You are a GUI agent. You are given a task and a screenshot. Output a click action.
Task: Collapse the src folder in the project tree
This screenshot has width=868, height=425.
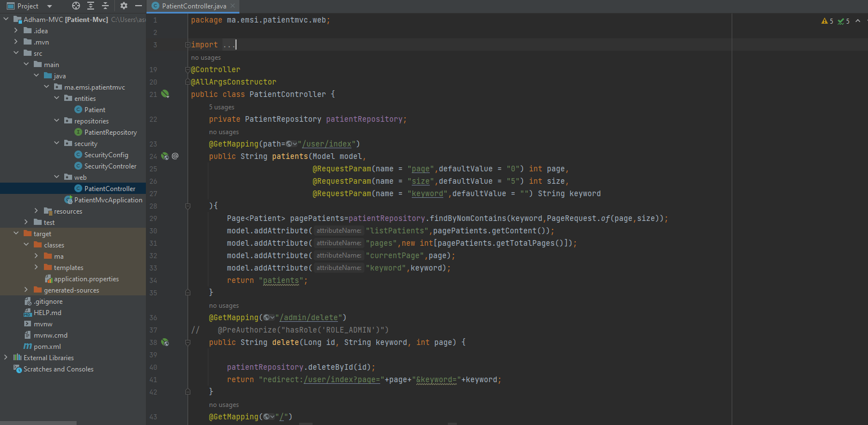(15, 53)
